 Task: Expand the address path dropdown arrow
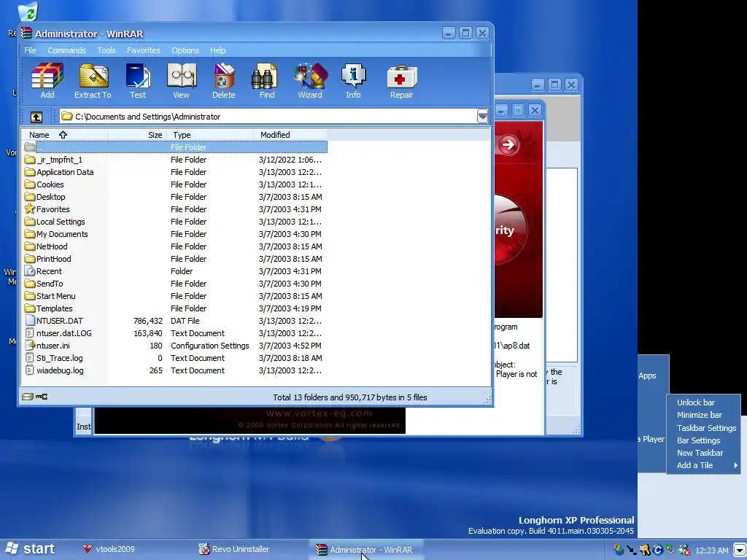[x=482, y=116]
